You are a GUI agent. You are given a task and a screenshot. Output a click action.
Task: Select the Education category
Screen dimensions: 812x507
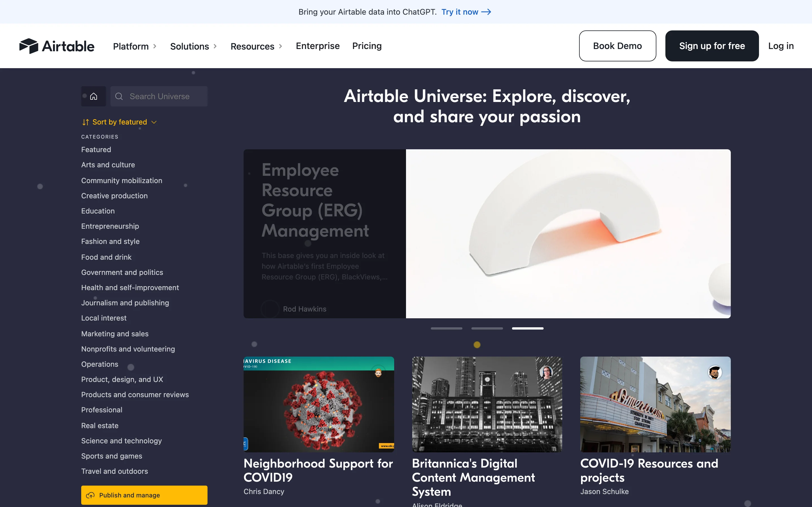(98, 211)
